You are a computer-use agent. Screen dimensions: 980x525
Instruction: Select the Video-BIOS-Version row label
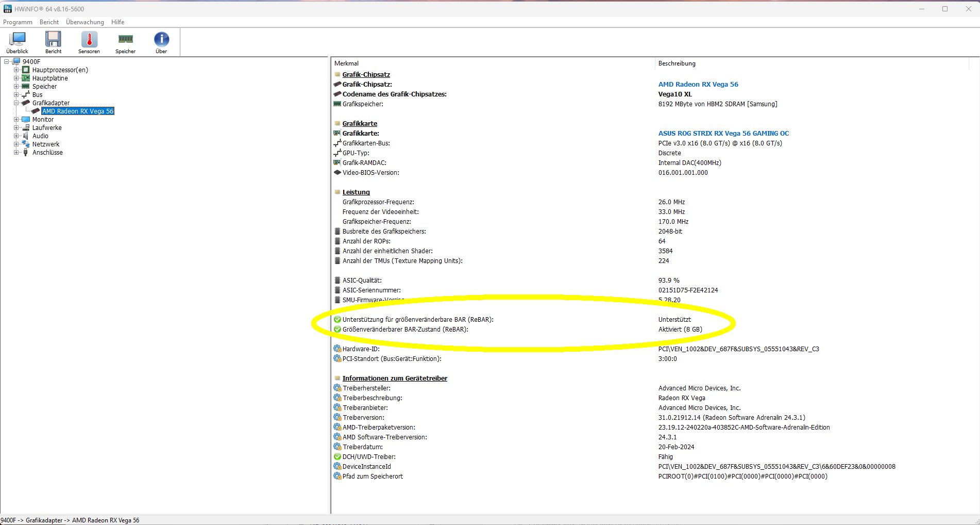tap(371, 173)
